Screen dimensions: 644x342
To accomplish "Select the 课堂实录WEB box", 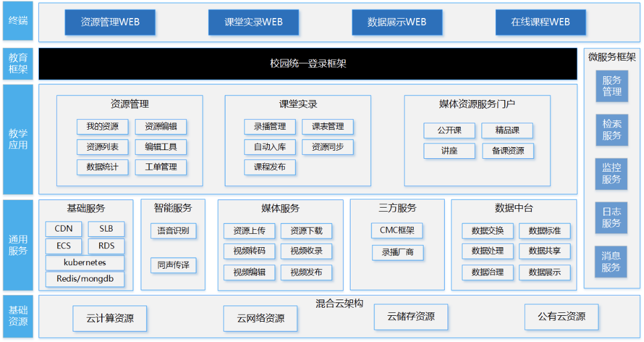I will pos(253,23).
